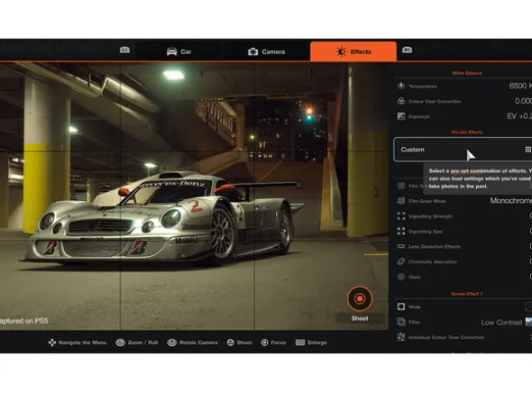
Task: Change the Monochrome film grain mode value
Action: (x=511, y=201)
